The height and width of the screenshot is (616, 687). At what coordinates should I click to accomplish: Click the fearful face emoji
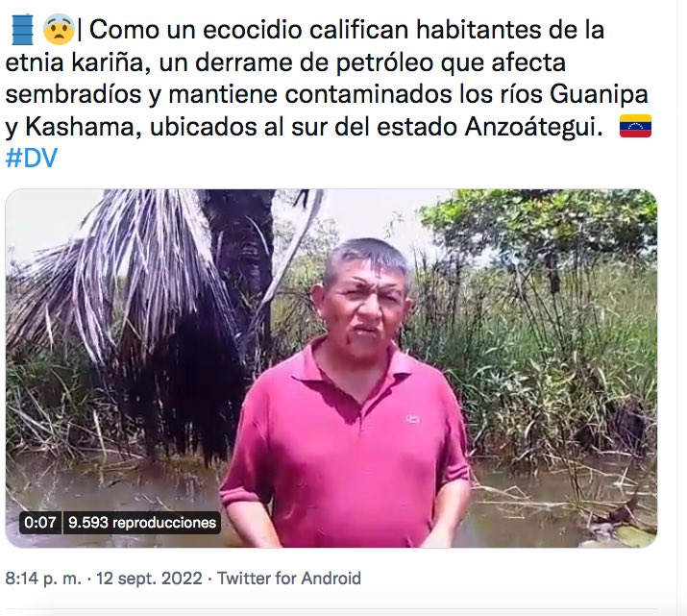[x=59, y=30]
